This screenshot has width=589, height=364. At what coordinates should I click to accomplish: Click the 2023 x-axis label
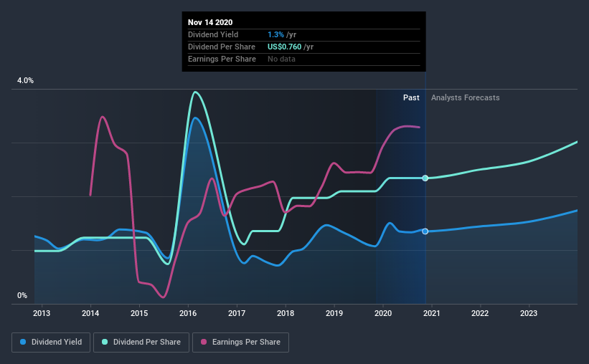[529, 313]
